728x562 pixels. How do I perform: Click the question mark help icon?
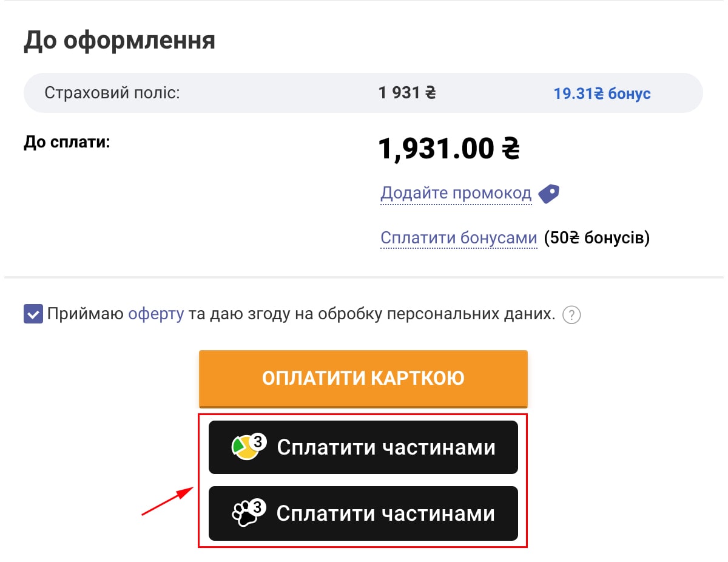click(x=571, y=316)
